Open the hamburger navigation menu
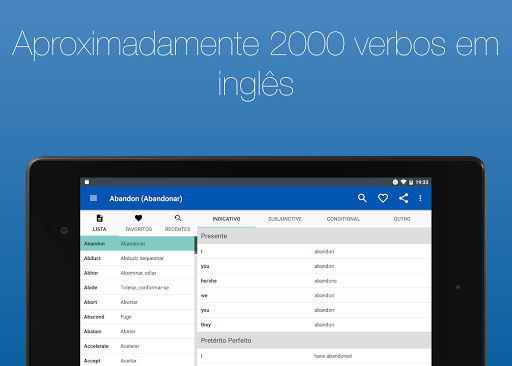The height and width of the screenshot is (366, 512). click(x=93, y=198)
